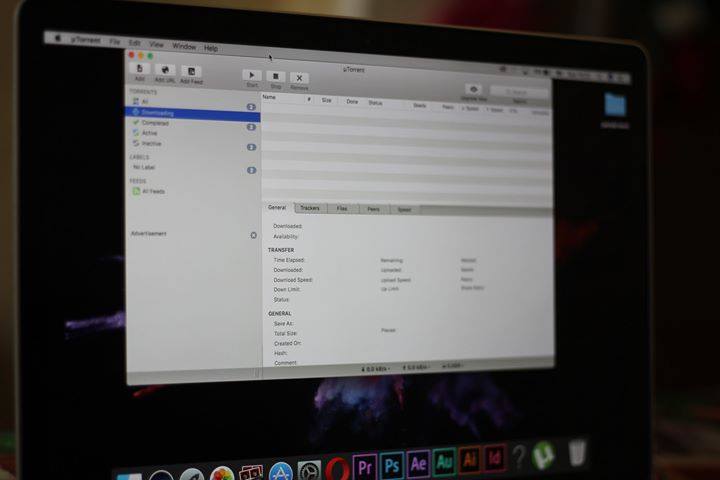Open the µTorrent application menu

pos(86,40)
